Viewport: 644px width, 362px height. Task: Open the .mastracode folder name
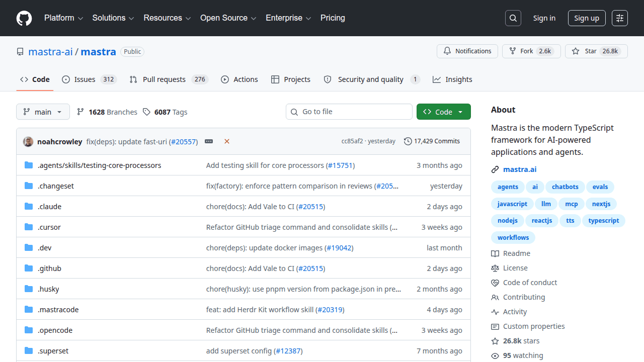coord(58,310)
